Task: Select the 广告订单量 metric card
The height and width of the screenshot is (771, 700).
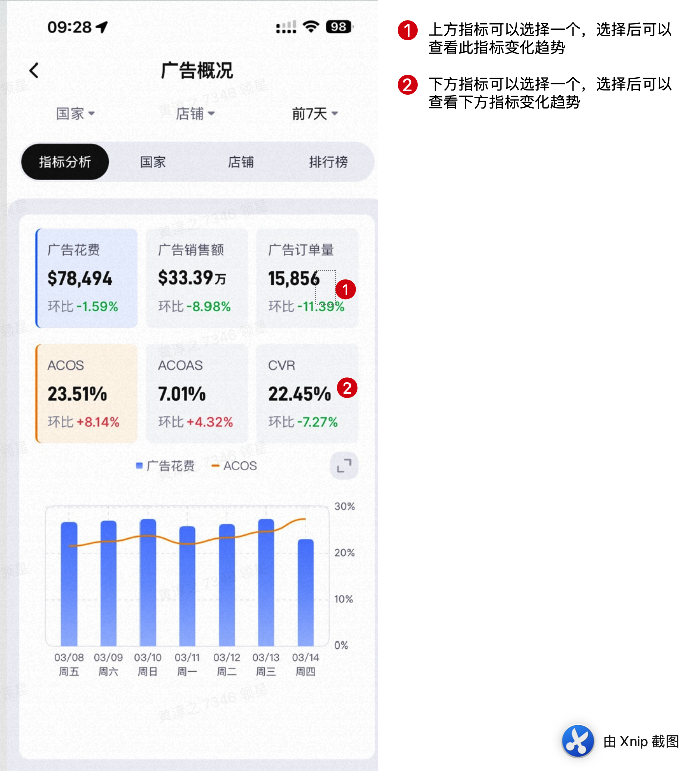Action: (x=307, y=278)
